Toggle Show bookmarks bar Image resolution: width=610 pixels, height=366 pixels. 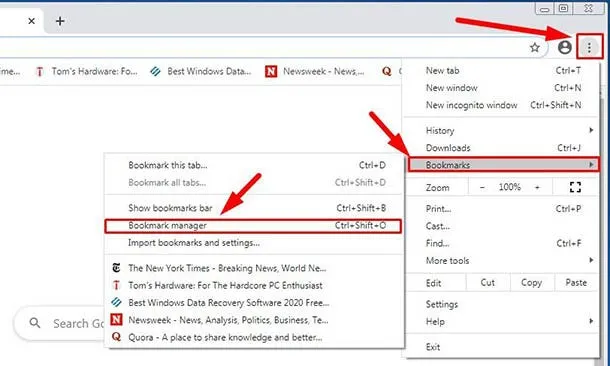click(x=254, y=208)
